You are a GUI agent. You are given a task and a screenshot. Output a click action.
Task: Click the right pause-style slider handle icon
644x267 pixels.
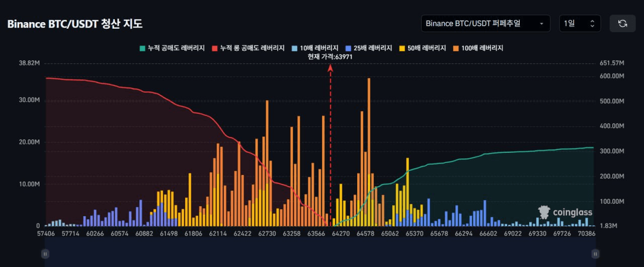click(x=595, y=254)
